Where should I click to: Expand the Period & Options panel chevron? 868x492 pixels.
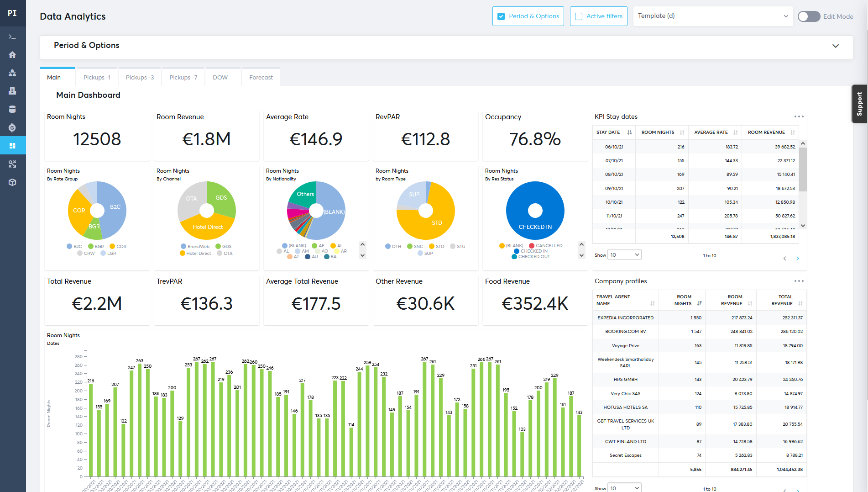(x=835, y=46)
